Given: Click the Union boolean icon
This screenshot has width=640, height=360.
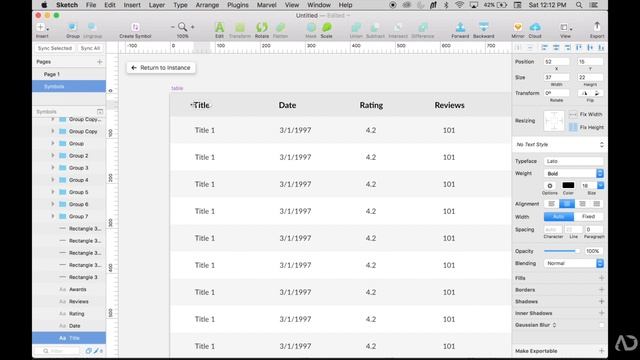Looking at the screenshot, I should point(356,27).
